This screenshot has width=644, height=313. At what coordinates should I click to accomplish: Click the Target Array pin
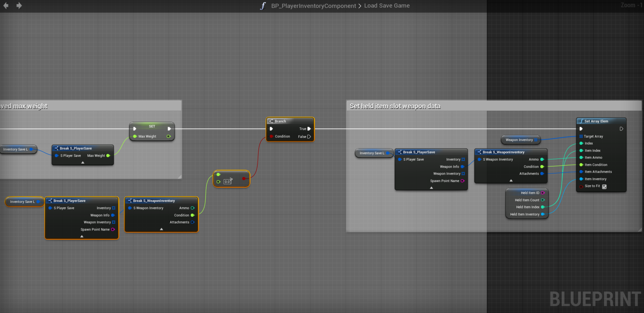coord(581,136)
